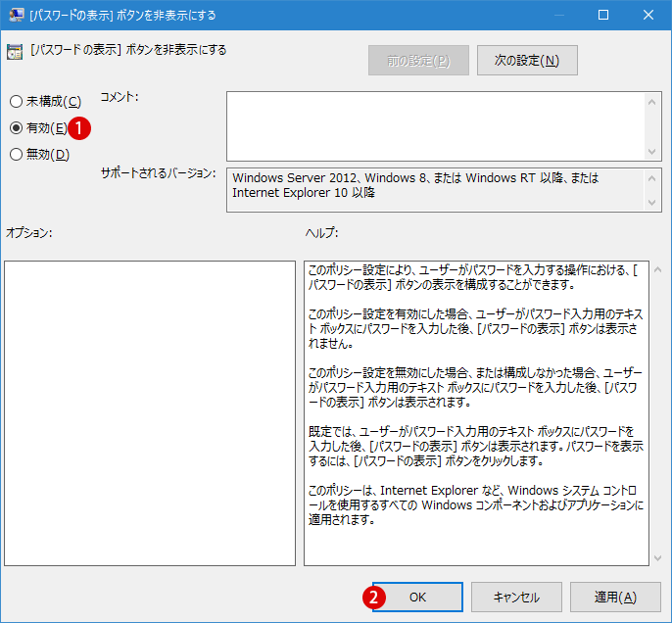Click the title bar window icon
The width and height of the screenshot is (672, 623).
tap(17, 15)
